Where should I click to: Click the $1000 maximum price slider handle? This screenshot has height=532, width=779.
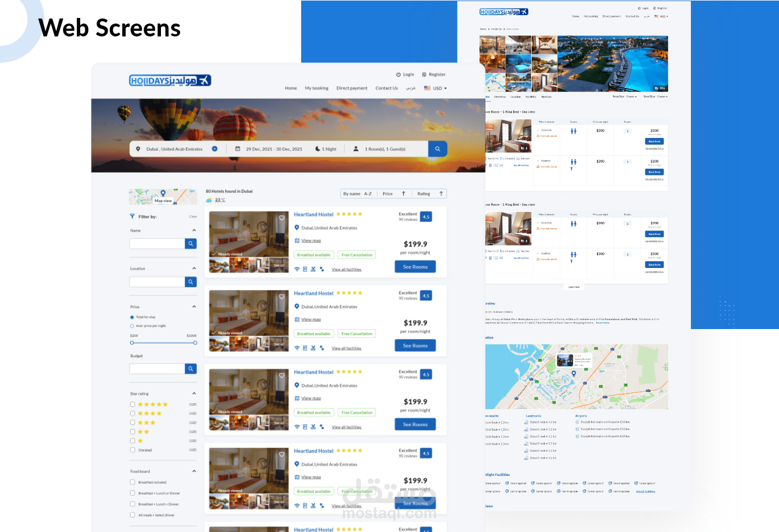click(x=195, y=343)
